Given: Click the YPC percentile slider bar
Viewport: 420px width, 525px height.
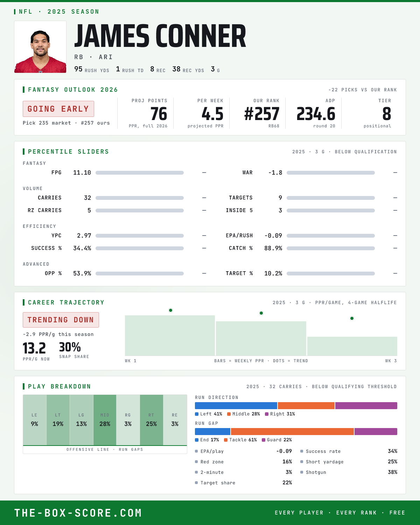Looking at the screenshot, I should (x=140, y=236).
